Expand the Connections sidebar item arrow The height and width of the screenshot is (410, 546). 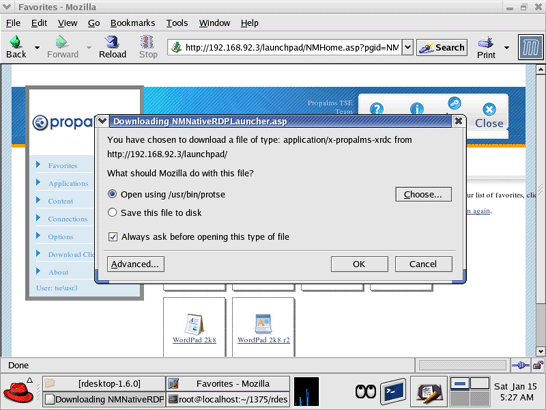(x=38, y=218)
